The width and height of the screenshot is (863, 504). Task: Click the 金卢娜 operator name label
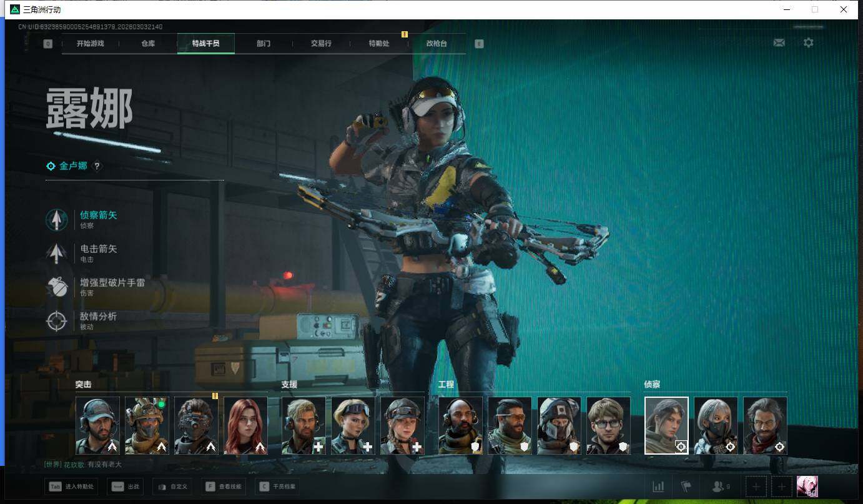73,166
